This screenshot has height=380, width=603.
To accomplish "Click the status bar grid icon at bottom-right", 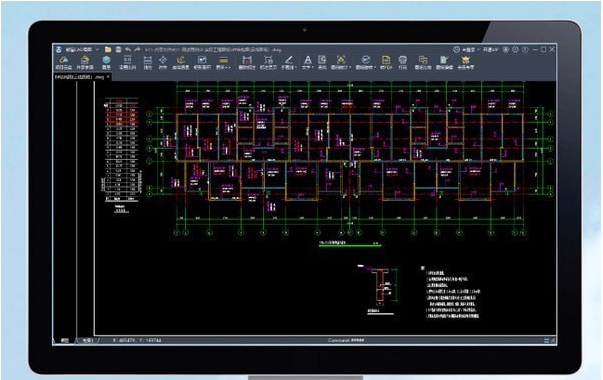I will pos(546,340).
